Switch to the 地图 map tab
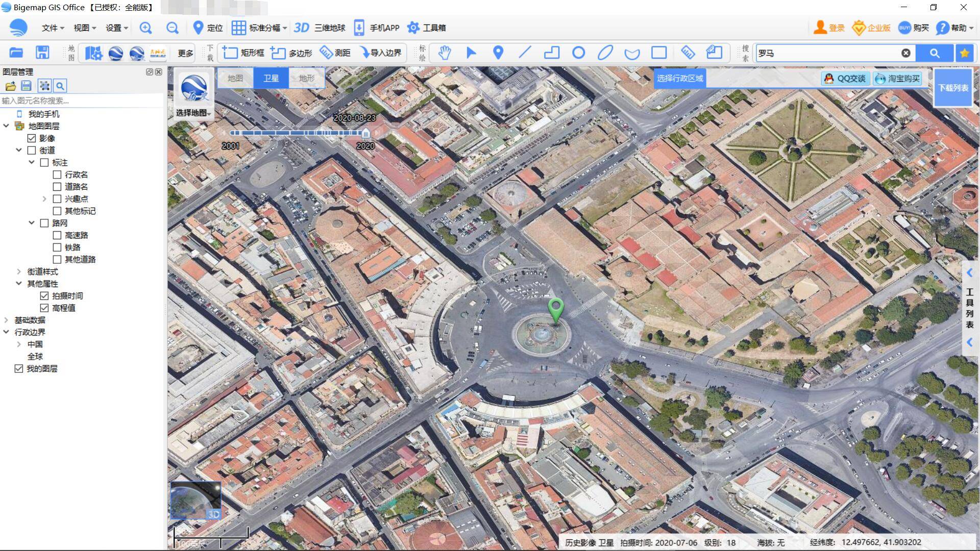Viewport: 980px width, 551px height. tap(235, 78)
